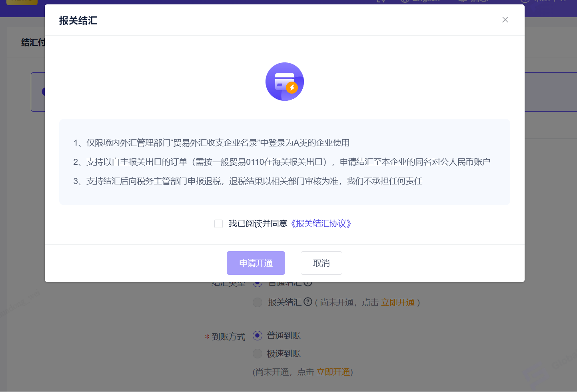577x392 pixels.
Task: Click rule 3 text about 申报退税
Action: [x=248, y=181]
